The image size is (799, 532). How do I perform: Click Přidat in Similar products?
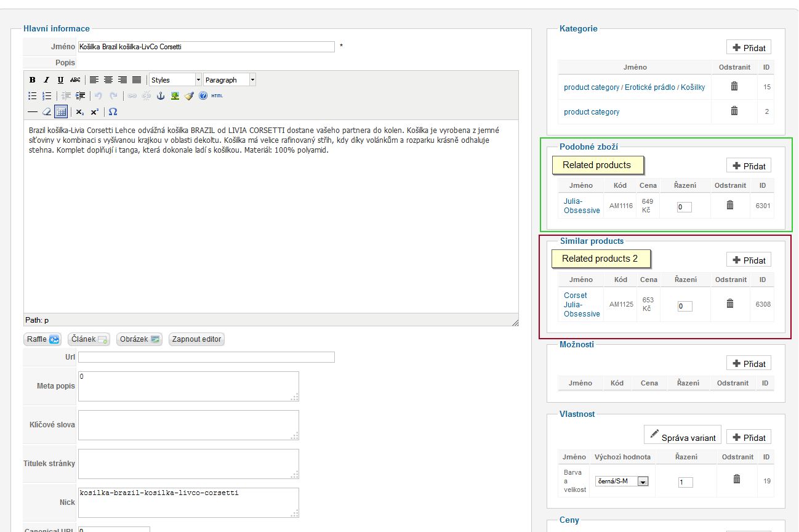tap(749, 260)
